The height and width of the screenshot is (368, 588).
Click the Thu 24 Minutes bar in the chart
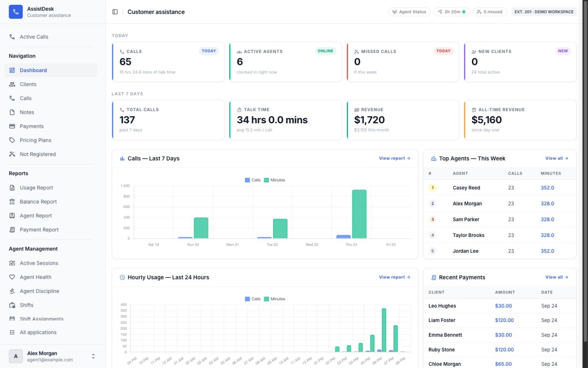coord(359,214)
